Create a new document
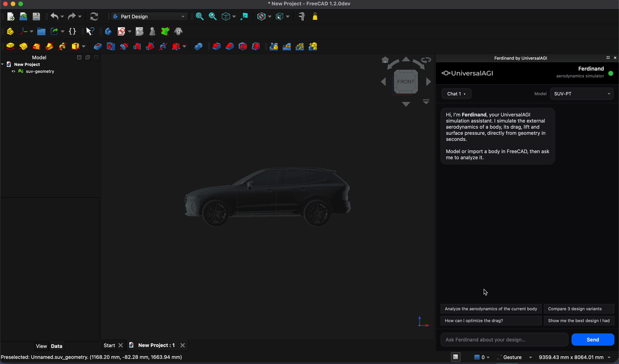This screenshot has width=619, height=364. coord(10,17)
